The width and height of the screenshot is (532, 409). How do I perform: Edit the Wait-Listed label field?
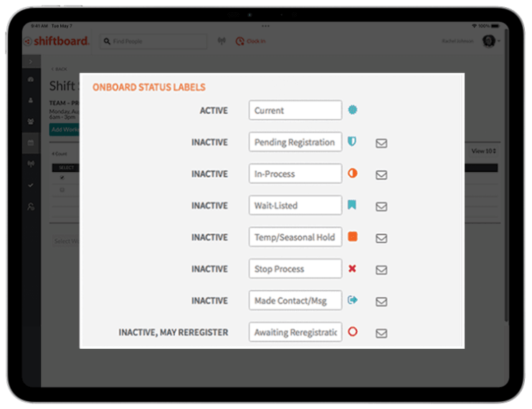click(295, 205)
